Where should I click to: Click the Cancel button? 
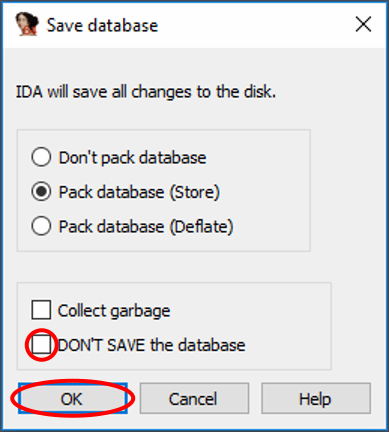pos(194,399)
